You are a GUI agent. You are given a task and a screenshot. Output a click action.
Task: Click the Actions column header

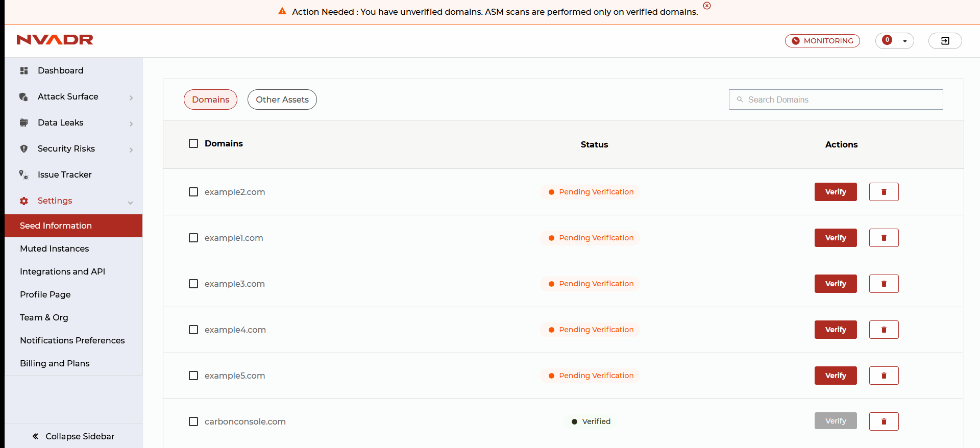(x=841, y=144)
